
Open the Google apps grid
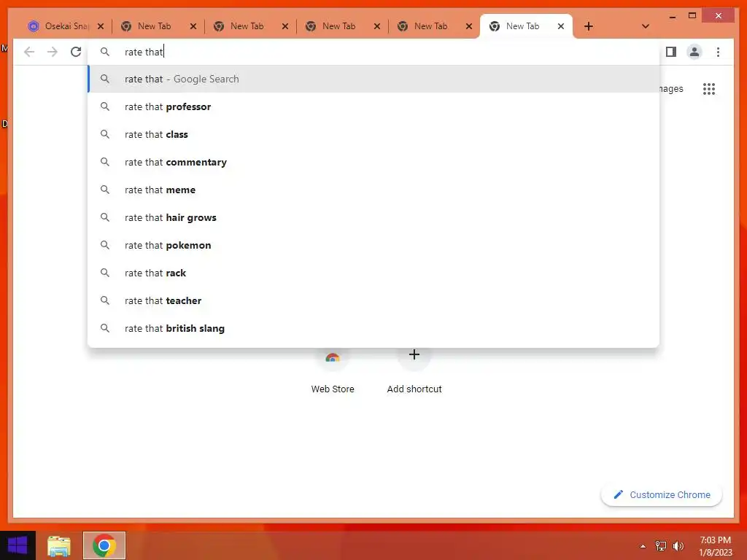709,89
